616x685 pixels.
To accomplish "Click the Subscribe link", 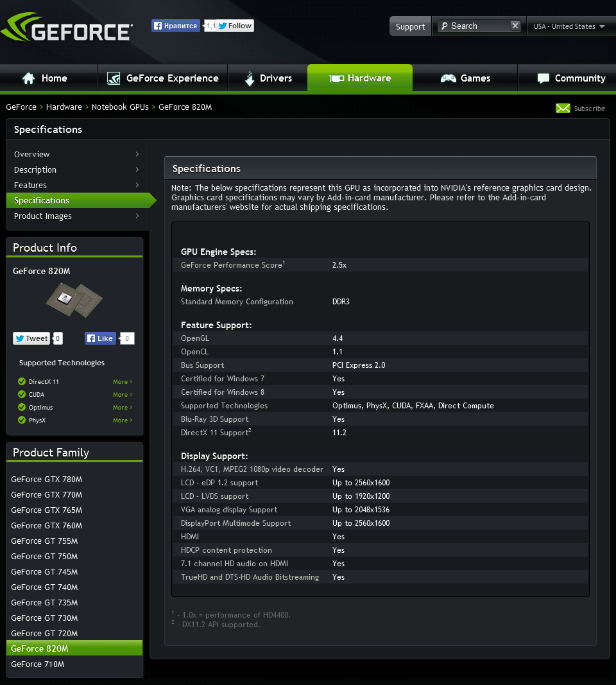I will (x=589, y=108).
